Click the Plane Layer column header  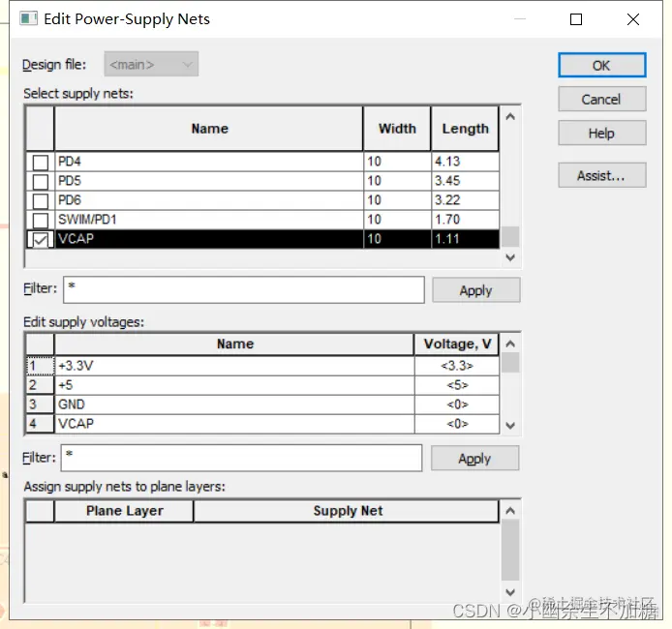[124, 511]
